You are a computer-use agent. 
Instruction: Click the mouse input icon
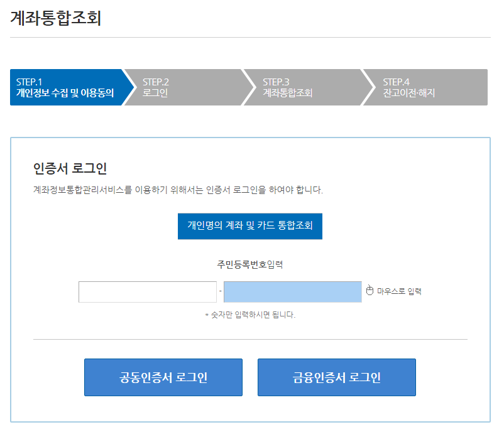coord(370,290)
